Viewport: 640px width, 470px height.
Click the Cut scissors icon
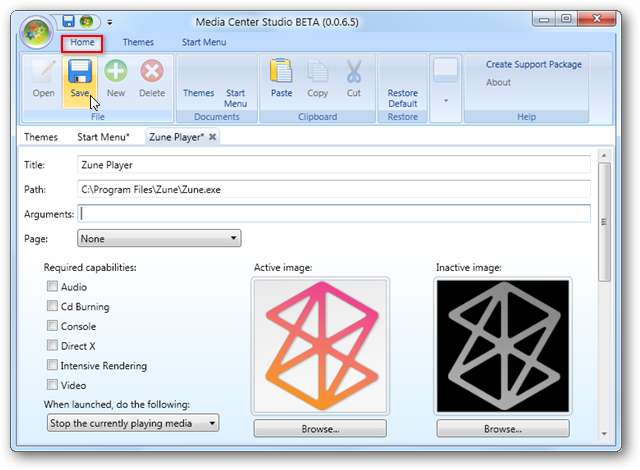[353, 75]
